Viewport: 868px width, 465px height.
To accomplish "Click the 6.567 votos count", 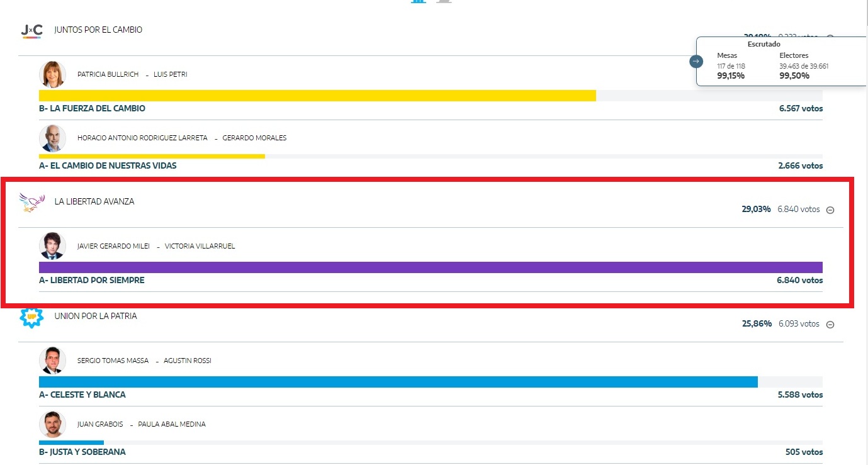I will pos(801,108).
